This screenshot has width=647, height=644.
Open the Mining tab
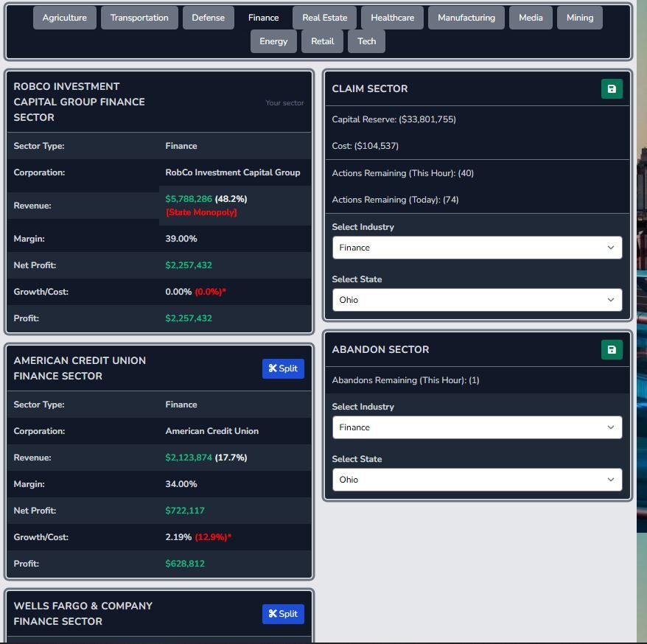pos(580,18)
